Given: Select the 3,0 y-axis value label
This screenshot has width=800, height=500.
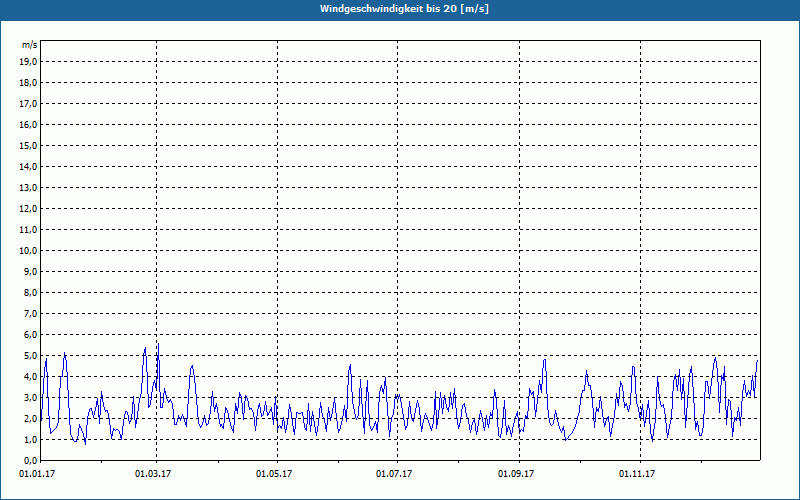Looking at the screenshot, I should [31, 398].
